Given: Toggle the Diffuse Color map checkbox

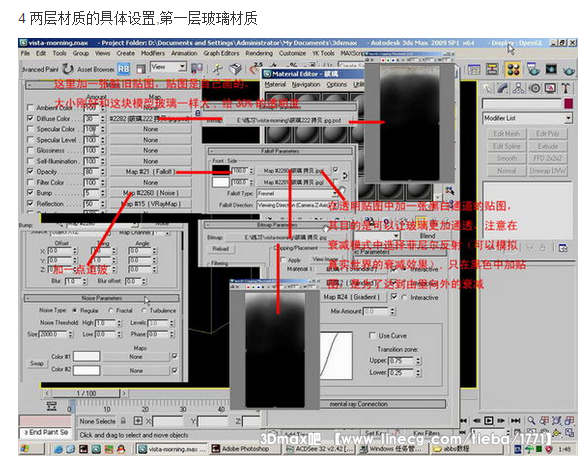Looking at the screenshot, I should click(x=30, y=118).
